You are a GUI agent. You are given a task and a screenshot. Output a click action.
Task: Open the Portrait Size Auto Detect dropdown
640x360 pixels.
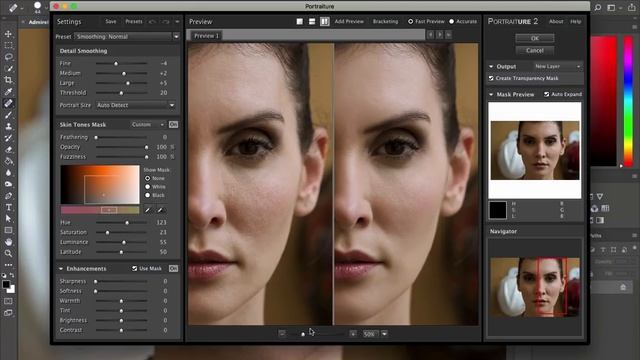coord(136,105)
